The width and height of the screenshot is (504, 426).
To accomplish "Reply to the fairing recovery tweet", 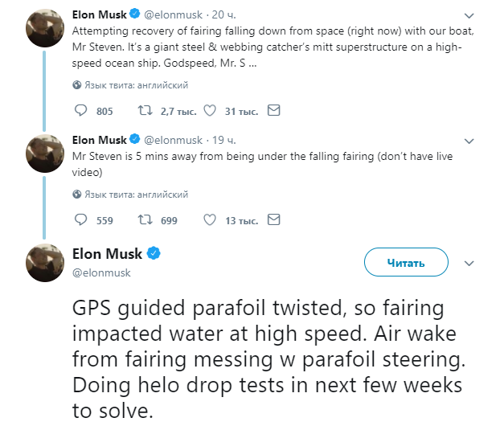I will [x=80, y=111].
